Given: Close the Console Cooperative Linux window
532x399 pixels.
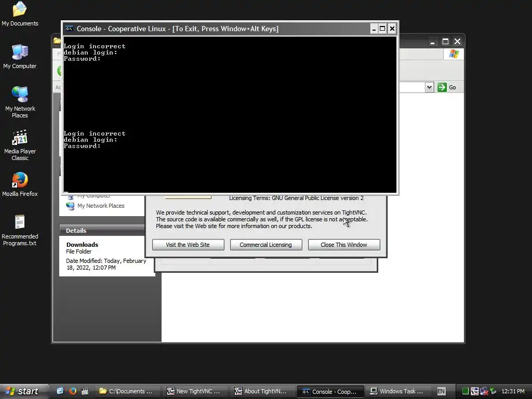Looking at the screenshot, I should click(x=392, y=29).
